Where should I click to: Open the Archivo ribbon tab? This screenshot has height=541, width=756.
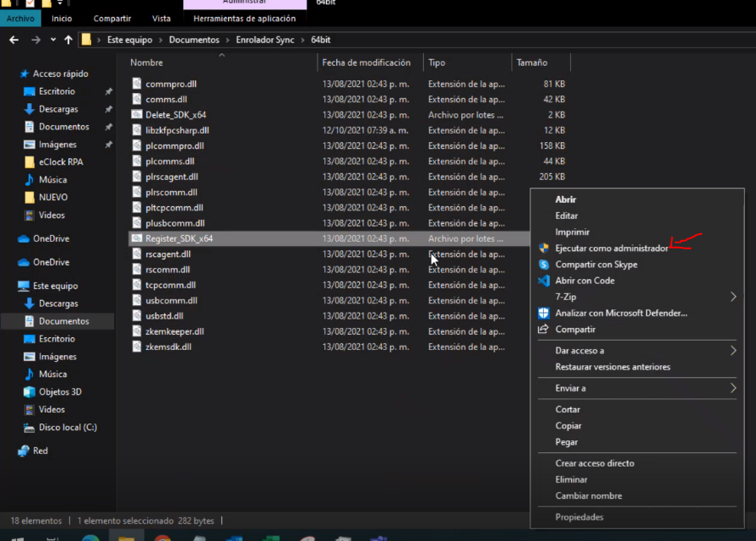pos(20,19)
